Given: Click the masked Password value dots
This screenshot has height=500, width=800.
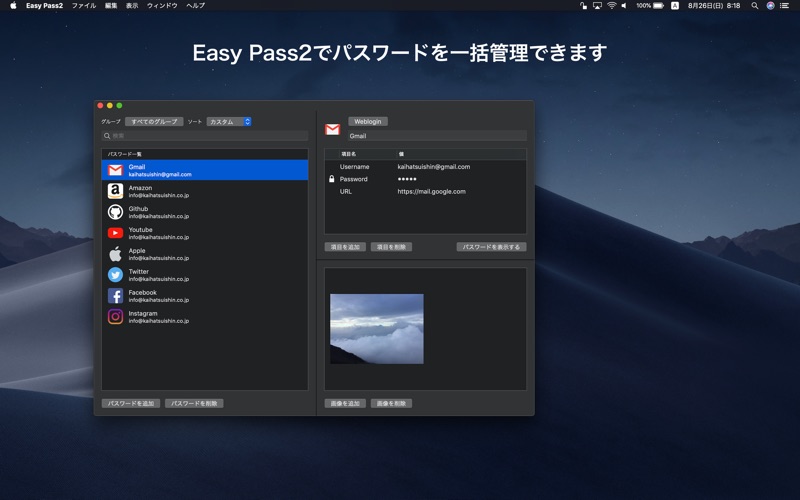Looking at the screenshot, I should pyautogui.click(x=407, y=179).
